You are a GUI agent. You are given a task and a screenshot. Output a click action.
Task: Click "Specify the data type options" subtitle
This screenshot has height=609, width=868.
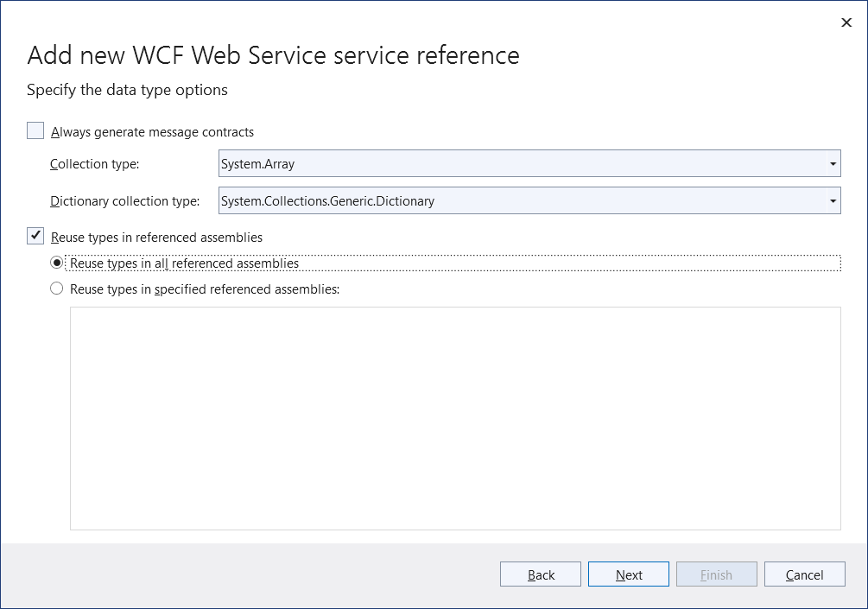click(127, 90)
